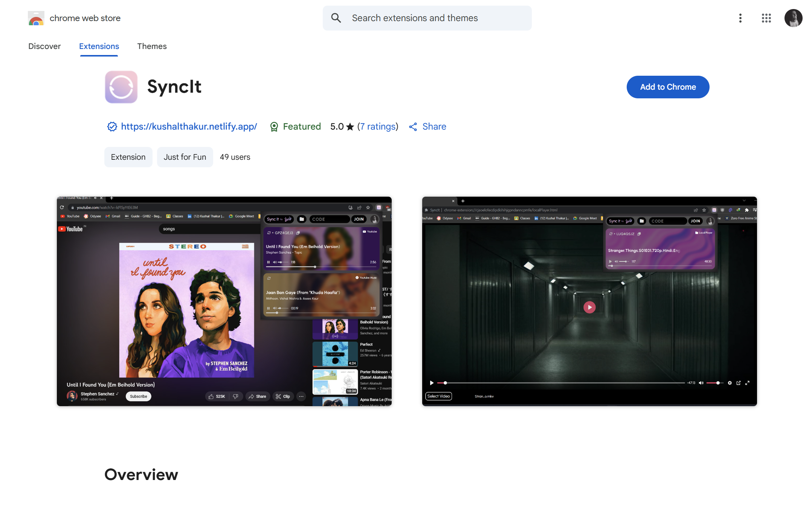The image size is (812, 506).
Task: Click the share icon beside Share
Action: 413,127
